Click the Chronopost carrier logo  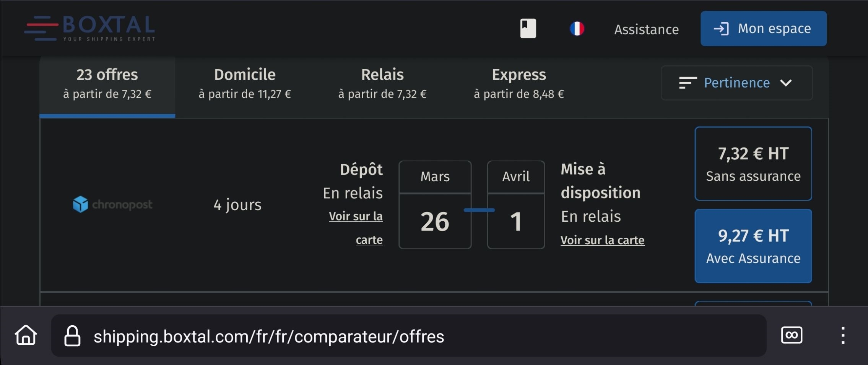[113, 204]
